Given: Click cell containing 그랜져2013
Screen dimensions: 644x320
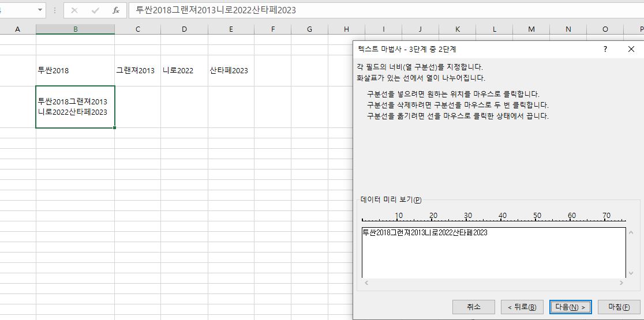Looking at the screenshot, I should point(137,70).
